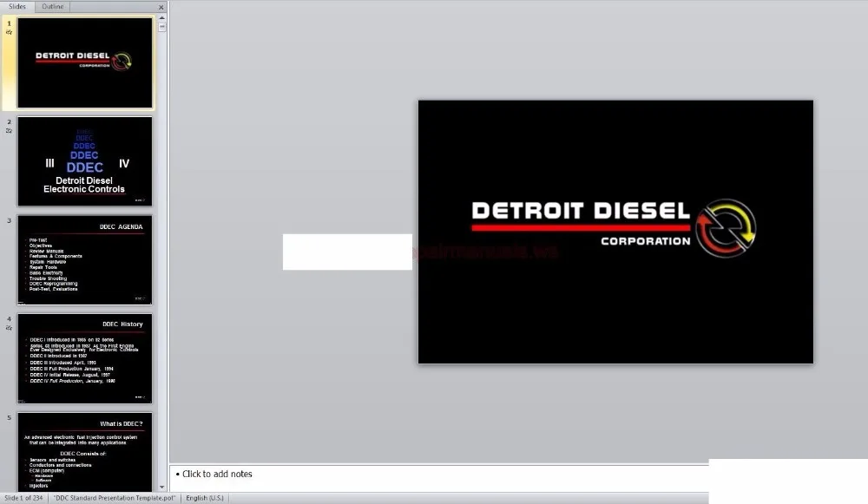Click English (U.S.) language indicator

205,498
